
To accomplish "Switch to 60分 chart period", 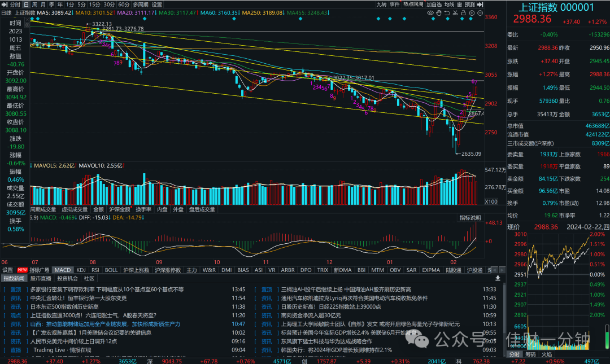I will pos(124,5).
